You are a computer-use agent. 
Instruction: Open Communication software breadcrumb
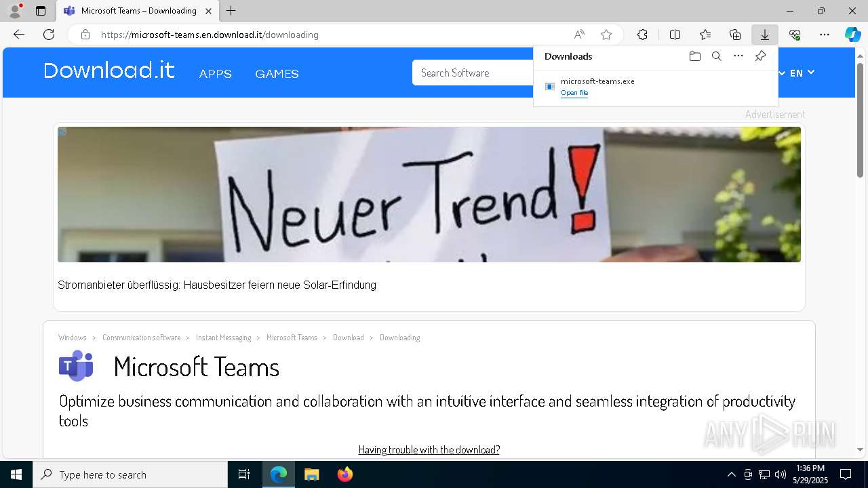142,338
